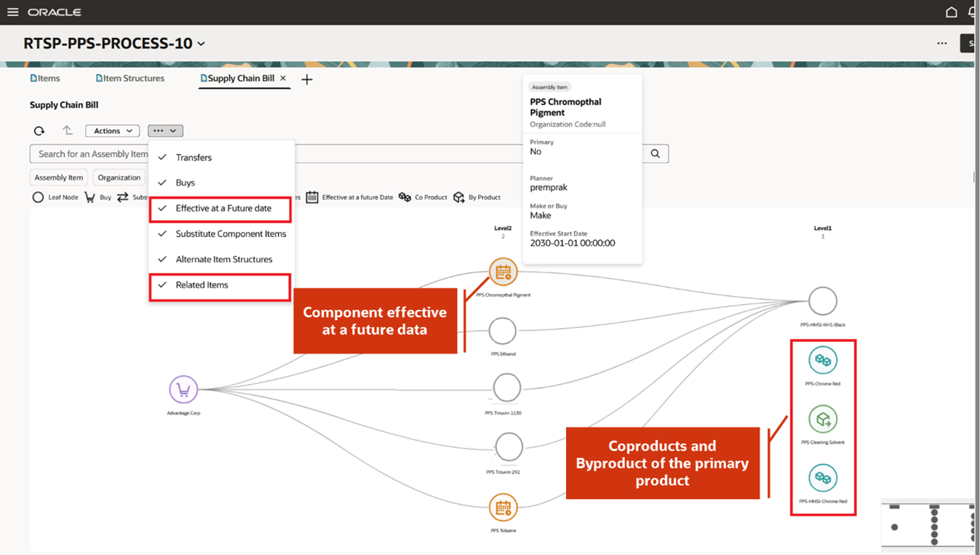Viewport: 980px width, 555px height.
Task: Open the hamburger navigation menu
Action: [x=12, y=12]
